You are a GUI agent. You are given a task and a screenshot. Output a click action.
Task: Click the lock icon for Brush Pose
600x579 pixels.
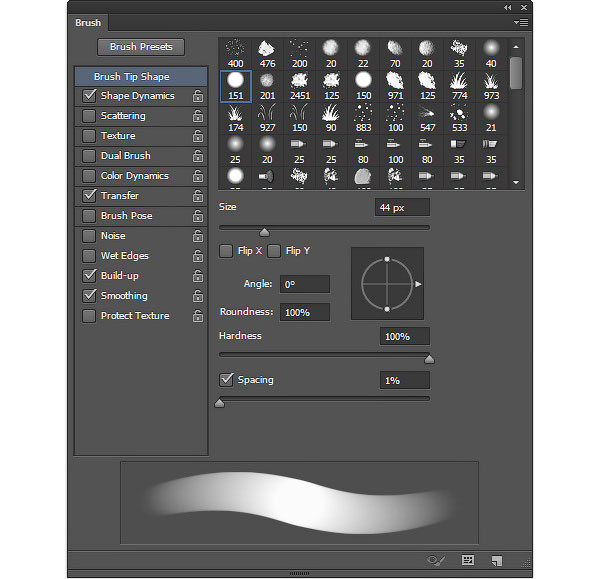click(x=198, y=216)
